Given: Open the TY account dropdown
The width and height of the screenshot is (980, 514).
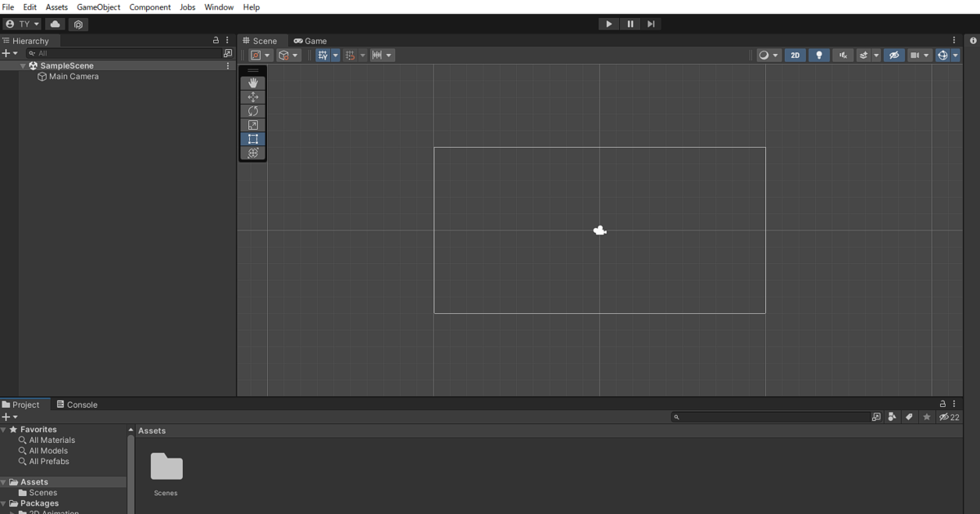Looking at the screenshot, I should (x=22, y=24).
